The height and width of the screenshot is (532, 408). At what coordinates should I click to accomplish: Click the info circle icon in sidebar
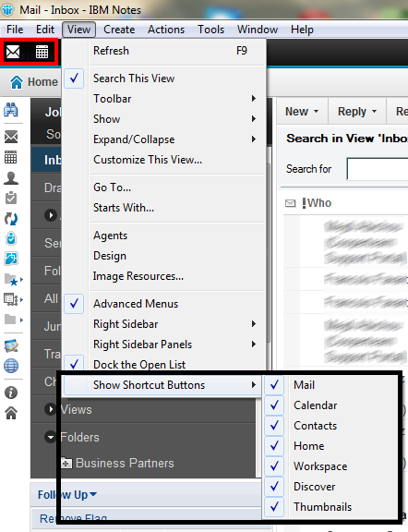coord(11,393)
